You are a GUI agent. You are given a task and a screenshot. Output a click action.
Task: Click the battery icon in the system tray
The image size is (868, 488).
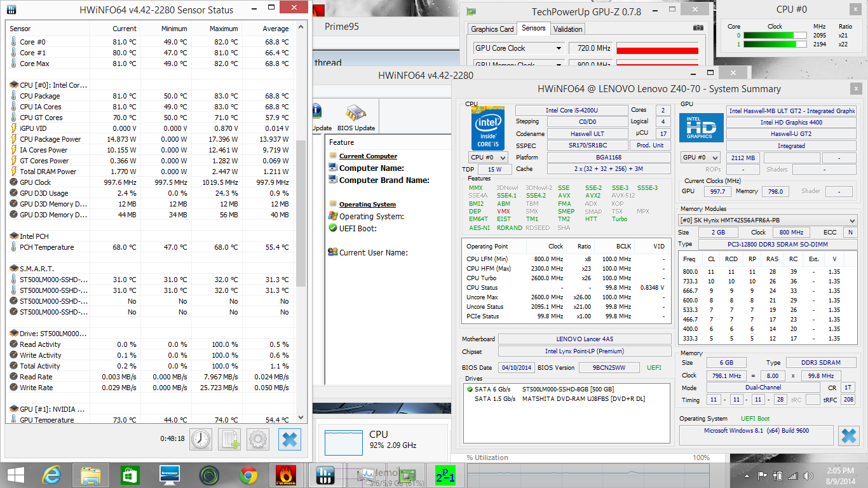(777, 475)
